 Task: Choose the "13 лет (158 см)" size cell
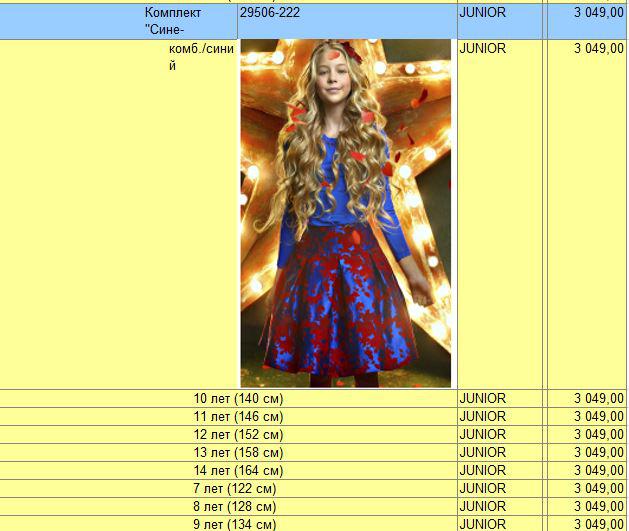[x=238, y=452]
